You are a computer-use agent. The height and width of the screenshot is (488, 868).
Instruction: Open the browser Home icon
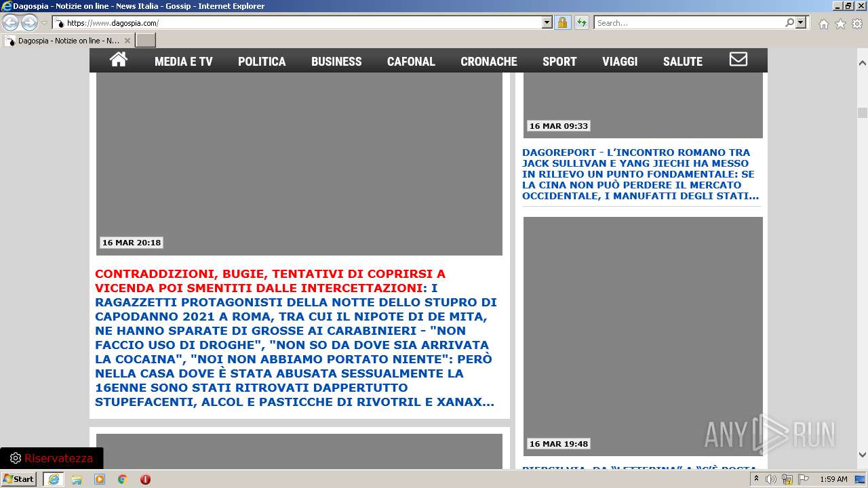click(x=823, y=24)
